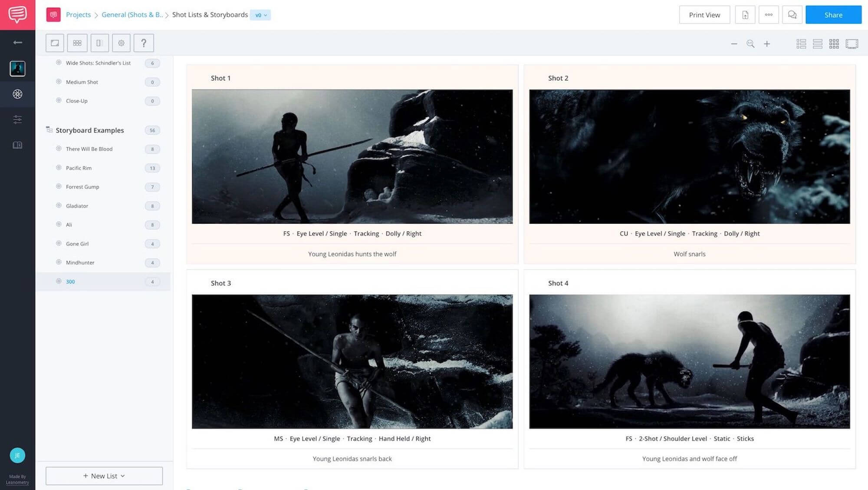Click the Shot 4 title
Image resolution: width=868 pixels, height=490 pixels.
(x=558, y=283)
